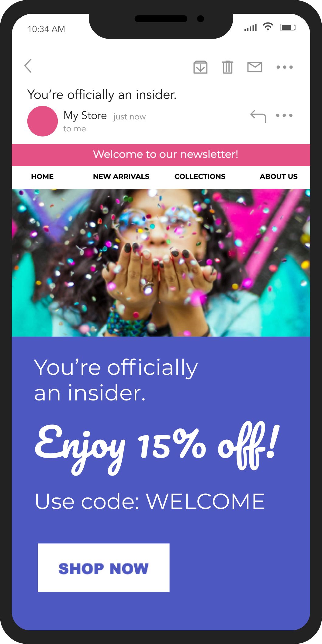The image size is (322, 644).
Task: Tap the Wi-Fi status icon
Action: [x=268, y=26]
